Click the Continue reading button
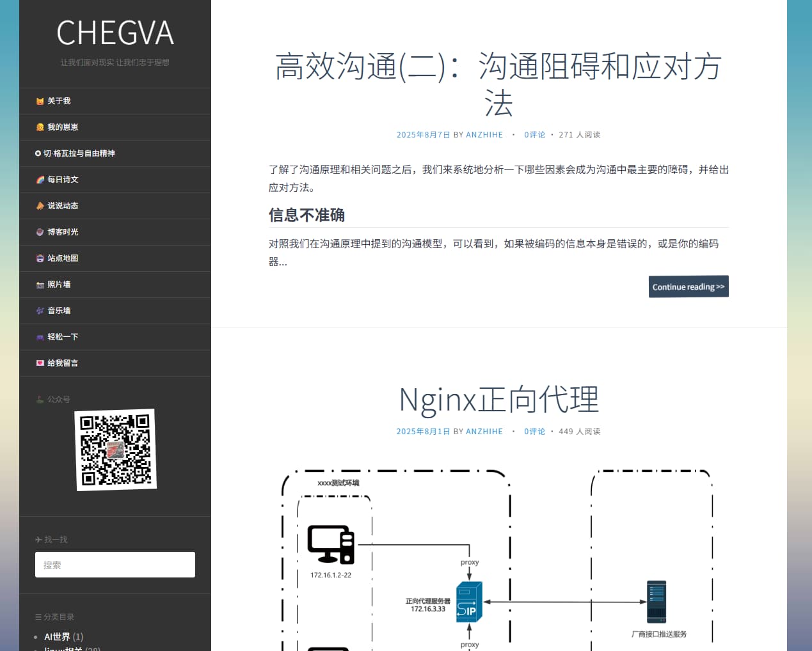Viewport: 812px width, 651px height. [x=689, y=286]
